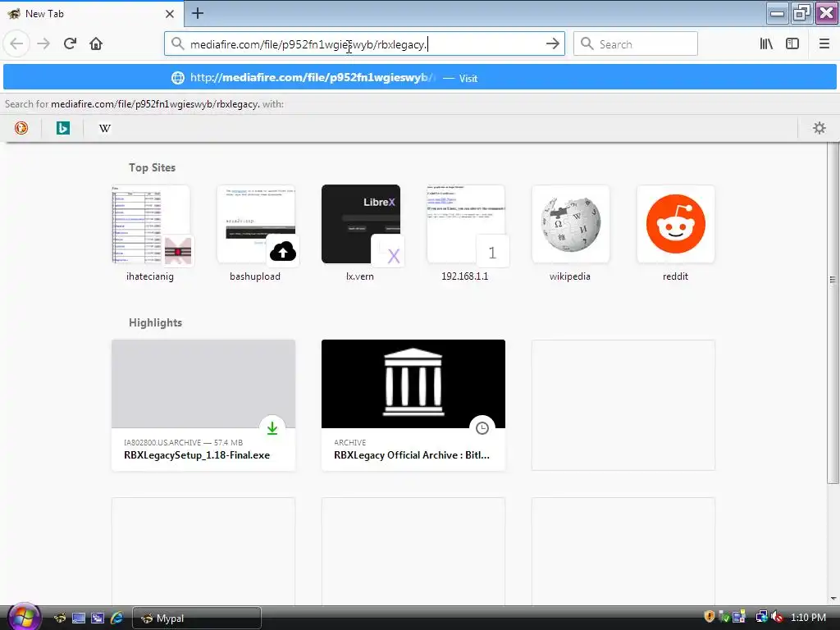Open the ihatecianig top site
This screenshot has width=840, height=630.
(151, 234)
